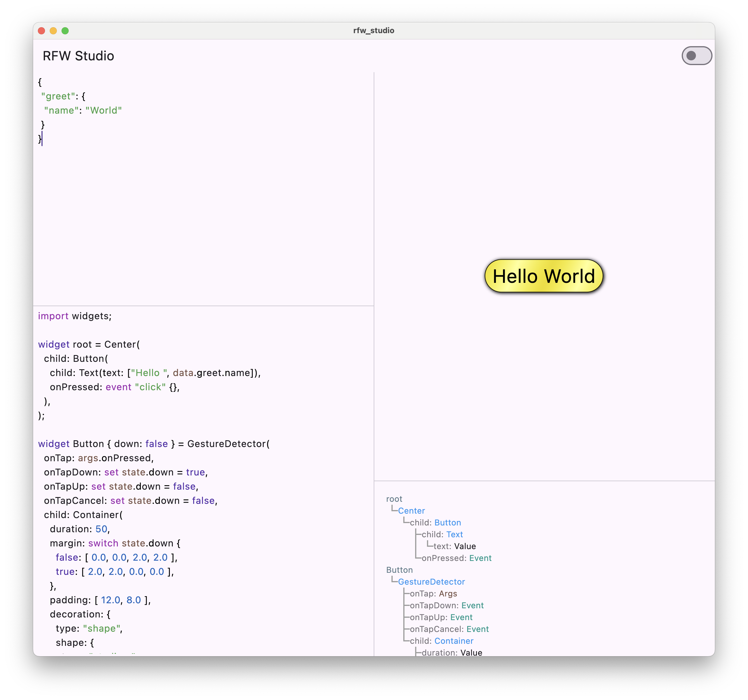Screen dimensions: 748x700
Task: Click the red close window button
Action: (x=42, y=31)
